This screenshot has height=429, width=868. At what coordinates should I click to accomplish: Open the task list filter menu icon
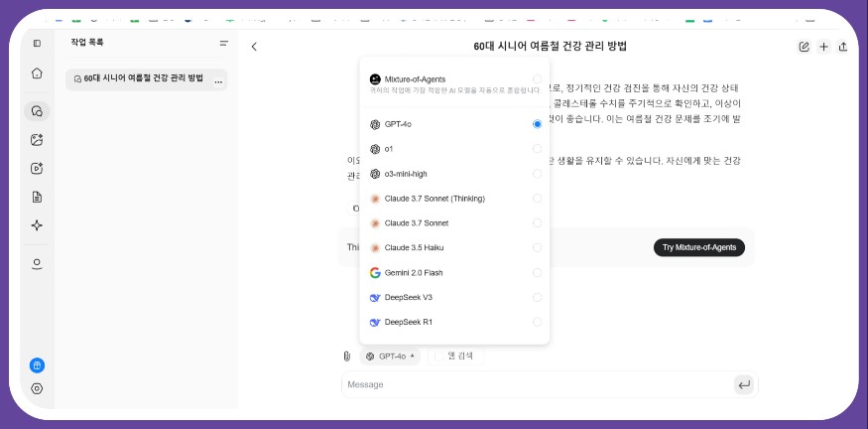(224, 43)
